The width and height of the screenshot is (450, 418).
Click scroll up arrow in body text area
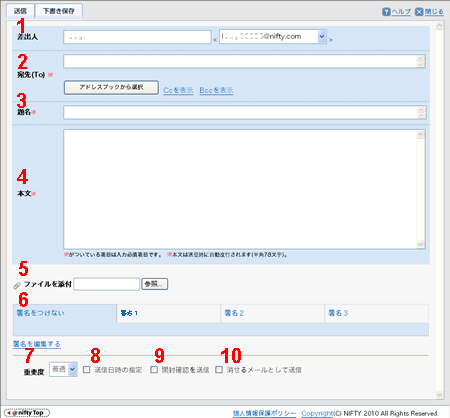420,135
